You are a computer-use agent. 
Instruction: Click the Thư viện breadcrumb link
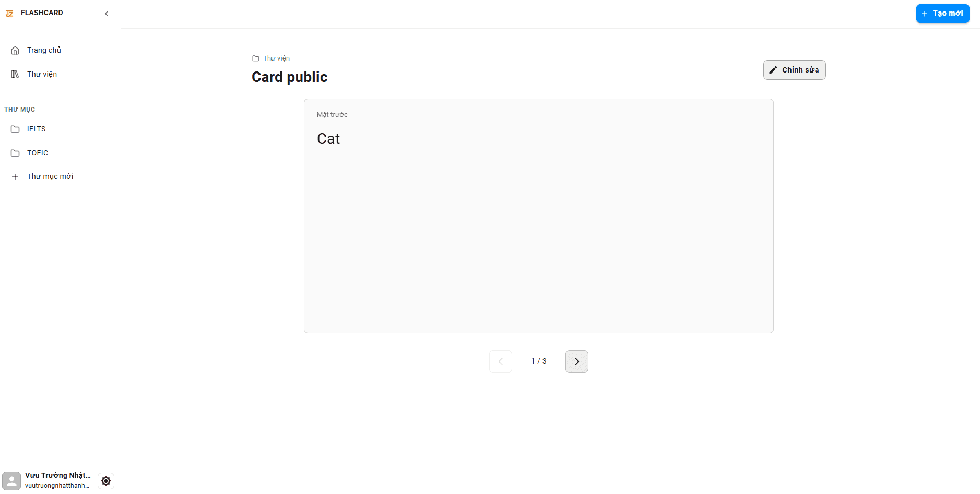(276, 58)
